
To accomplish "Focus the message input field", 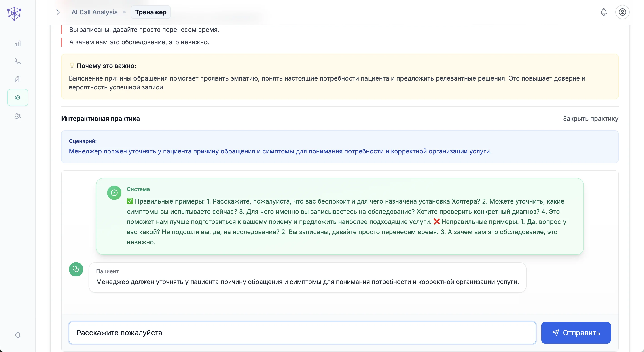I will click(x=302, y=333).
